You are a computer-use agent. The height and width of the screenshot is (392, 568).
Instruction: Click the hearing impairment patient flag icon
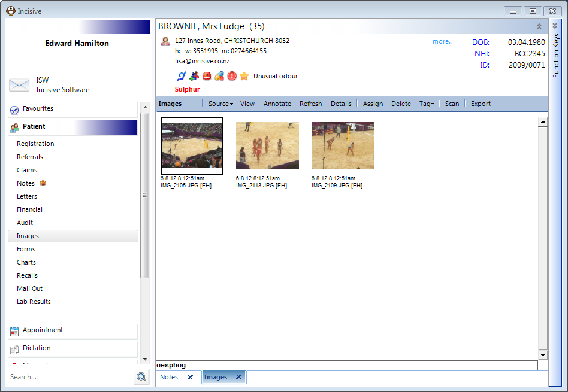181,76
